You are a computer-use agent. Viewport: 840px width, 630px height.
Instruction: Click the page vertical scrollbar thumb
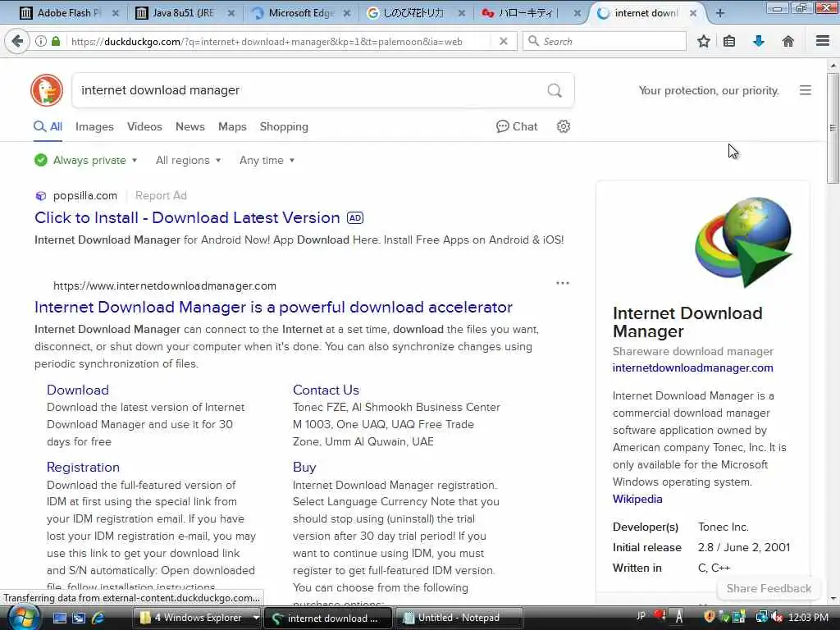(833, 127)
